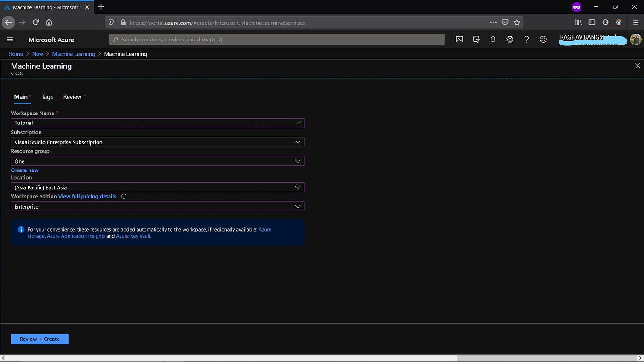Go to the browser home page icon
The width and height of the screenshot is (644, 362).
pos(49,22)
